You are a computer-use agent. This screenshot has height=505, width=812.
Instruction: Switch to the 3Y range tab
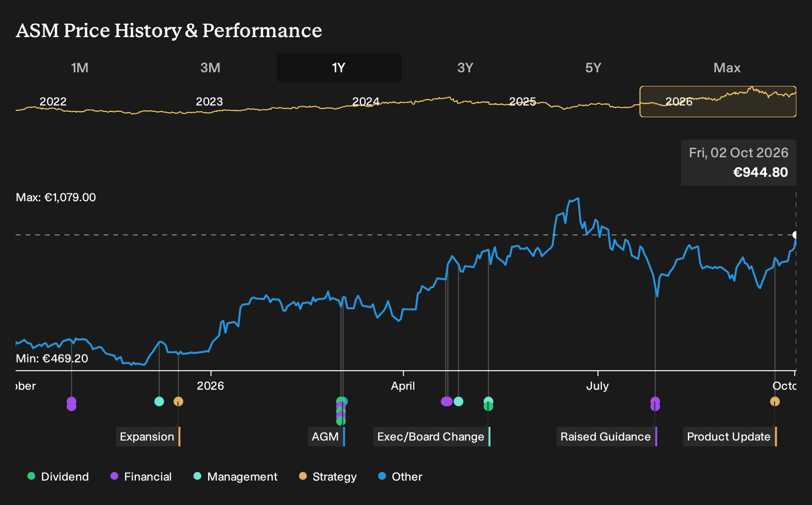click(x=465, y=67)
